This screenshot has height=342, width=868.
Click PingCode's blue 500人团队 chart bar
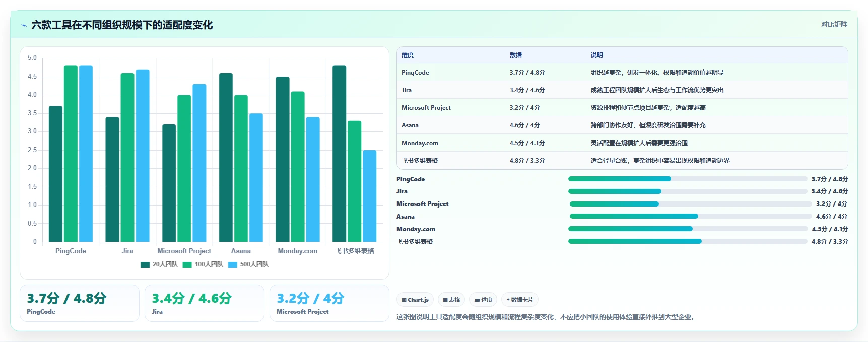click(86, 154)
